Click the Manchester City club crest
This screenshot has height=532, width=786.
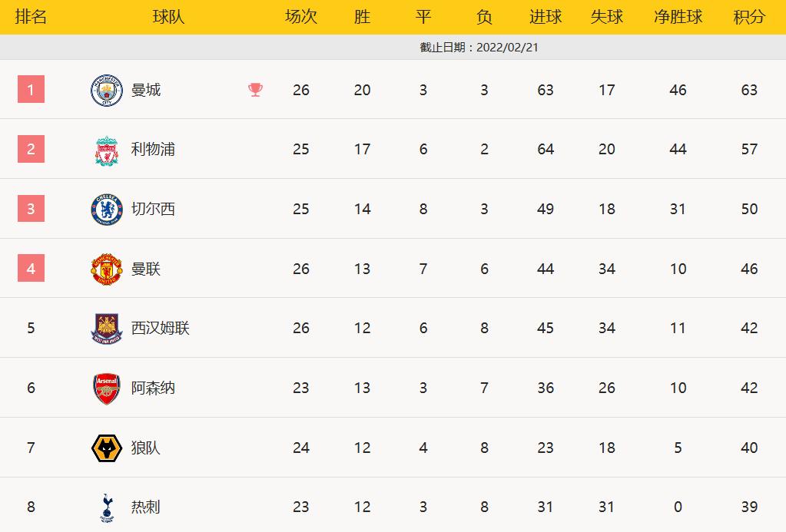tap(107, 90)
